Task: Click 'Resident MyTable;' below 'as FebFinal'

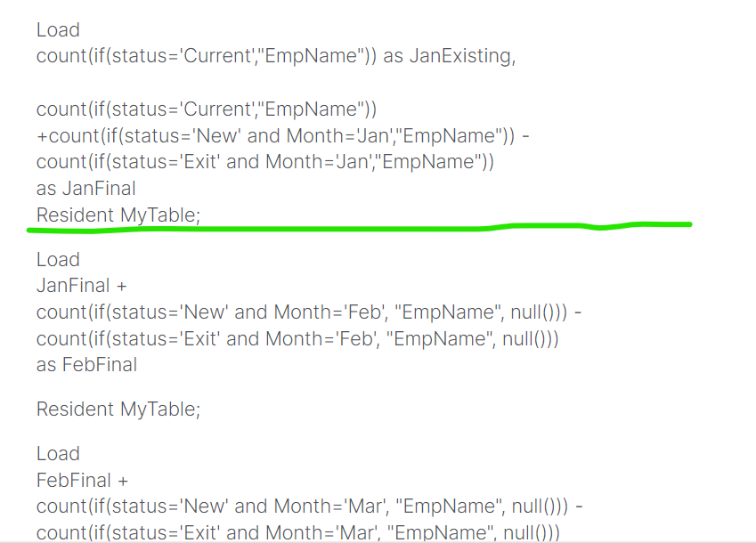Action: tap(118, 409)
